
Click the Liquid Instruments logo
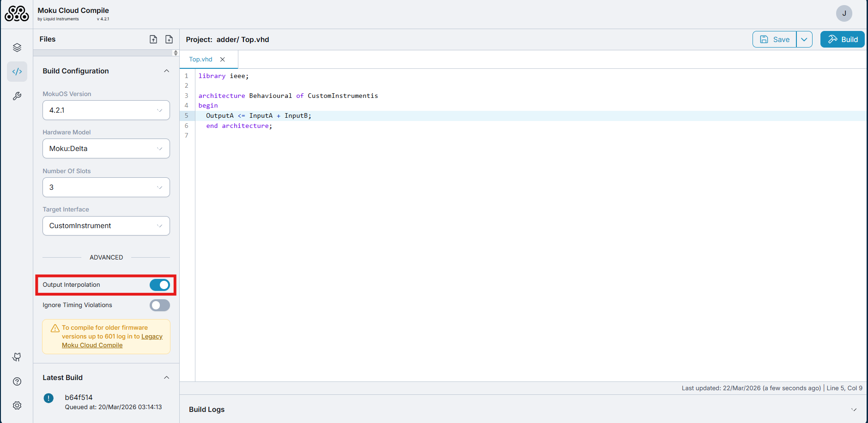click(x=17, y=13)
